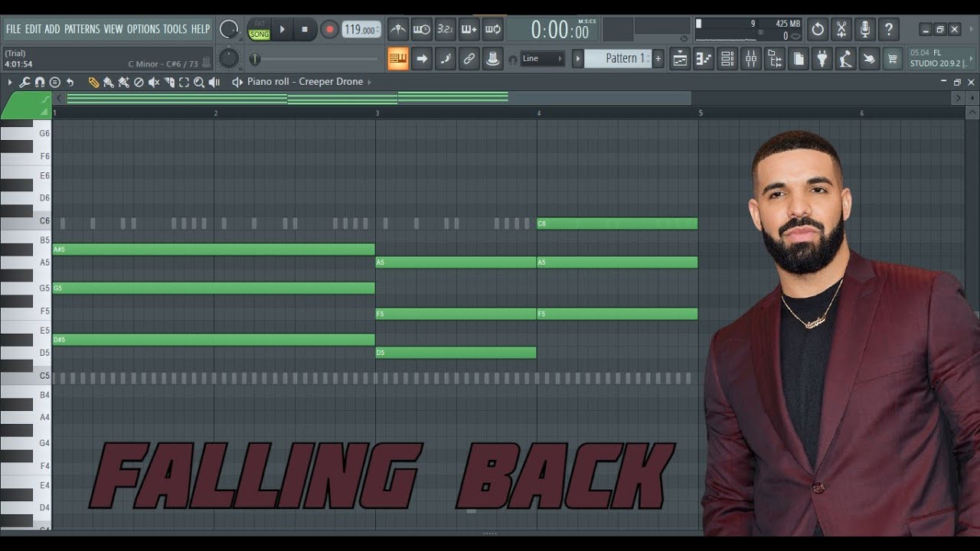Open piano roll options menu arrow
This screenshot has height=551, width=980.
[10, 82]
